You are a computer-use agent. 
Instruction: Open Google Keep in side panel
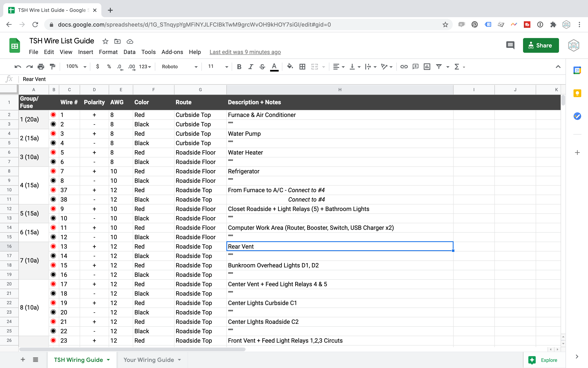[577, 93]
